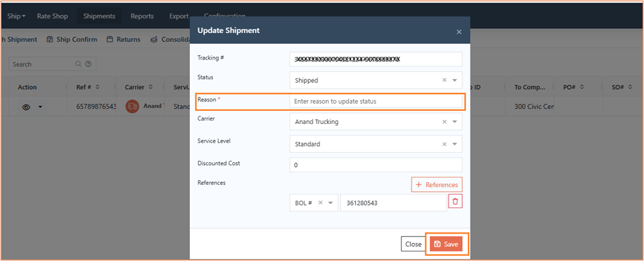Image resolution: width=644 pixels, height=261 pixels.
Task: Open the Carrier dropdown arrow
Action: tap(455, 122)
